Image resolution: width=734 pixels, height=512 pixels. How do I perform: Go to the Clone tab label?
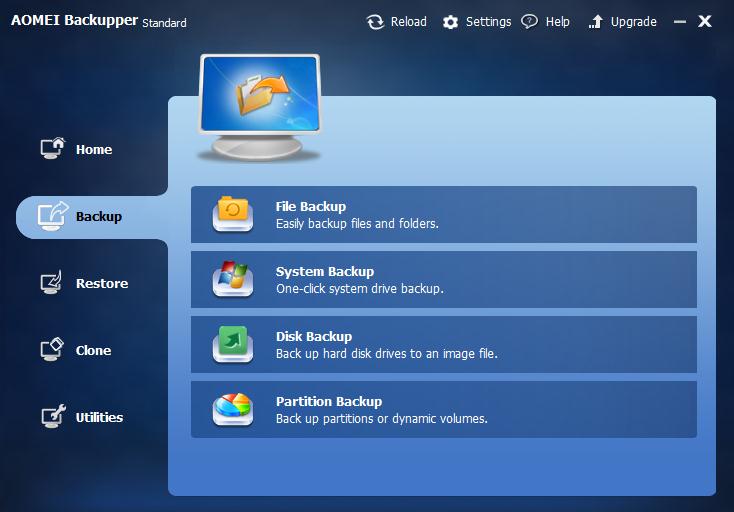pyautogui.click(x=94, y=351)
